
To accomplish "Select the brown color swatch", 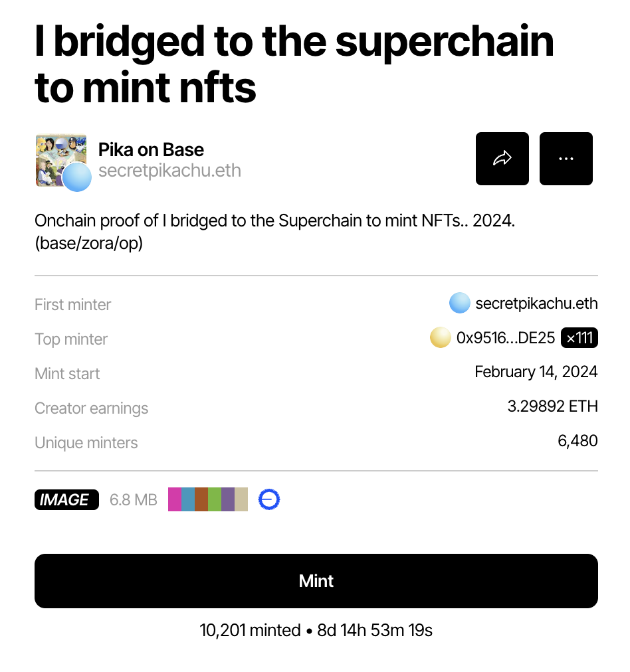I will 201,499.
